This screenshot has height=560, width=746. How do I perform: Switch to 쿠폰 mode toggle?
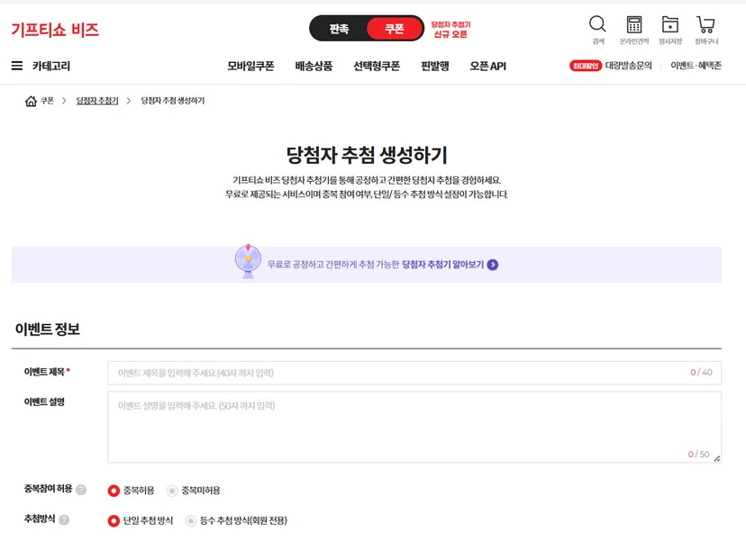(x=395, y=29)
